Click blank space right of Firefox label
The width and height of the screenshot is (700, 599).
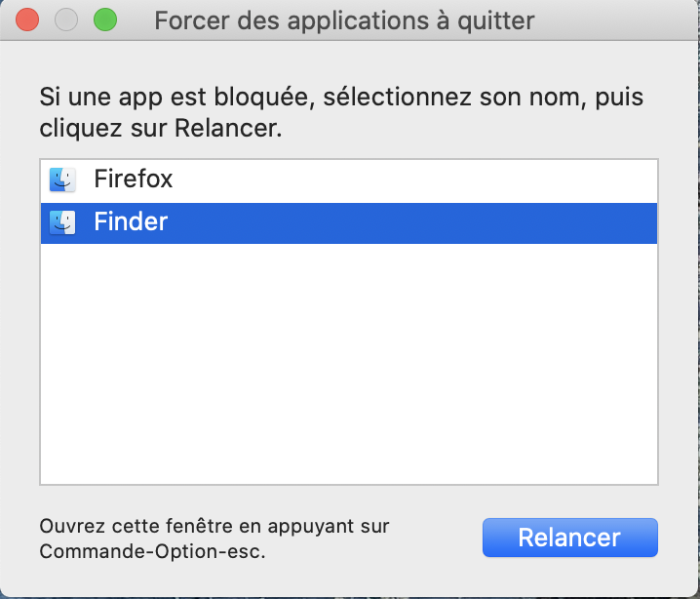tap(439, 180)
